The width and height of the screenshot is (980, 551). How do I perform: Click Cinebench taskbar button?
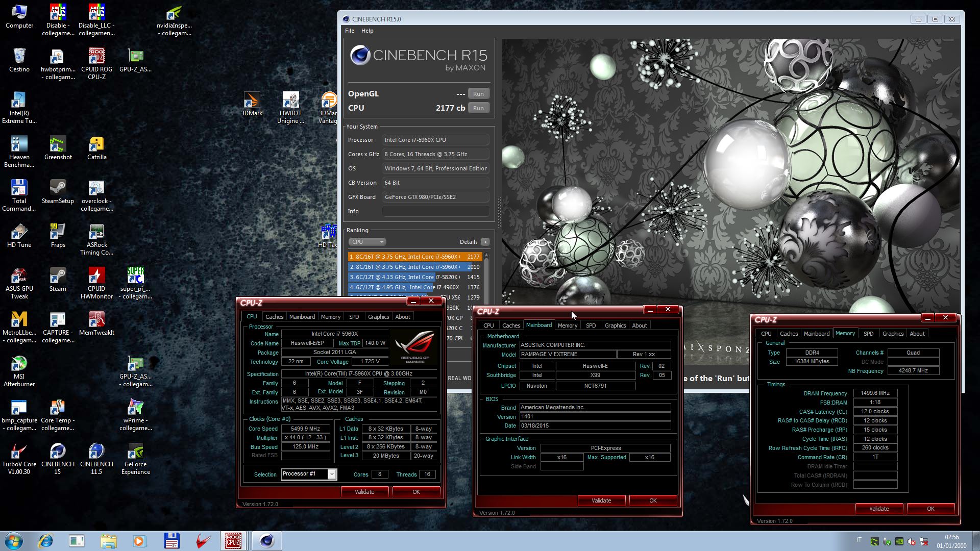[266, 541]
